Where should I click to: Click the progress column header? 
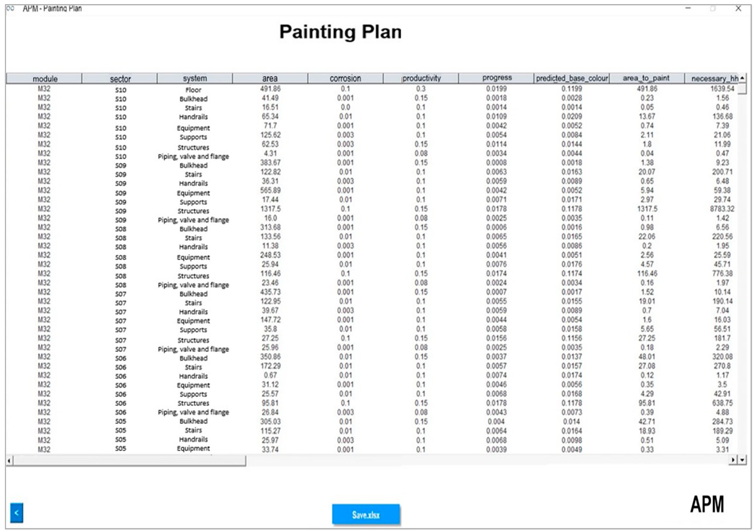point(497,78)
